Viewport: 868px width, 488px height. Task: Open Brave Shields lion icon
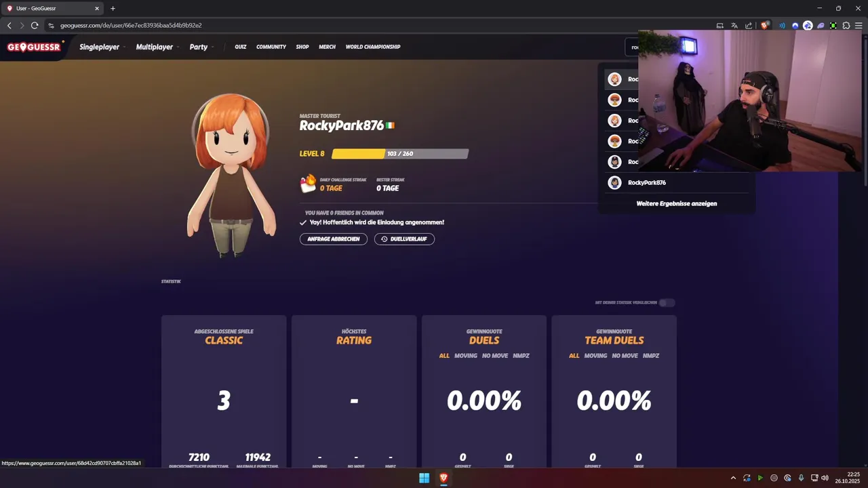pyautogui.click(x=765, y=26)
